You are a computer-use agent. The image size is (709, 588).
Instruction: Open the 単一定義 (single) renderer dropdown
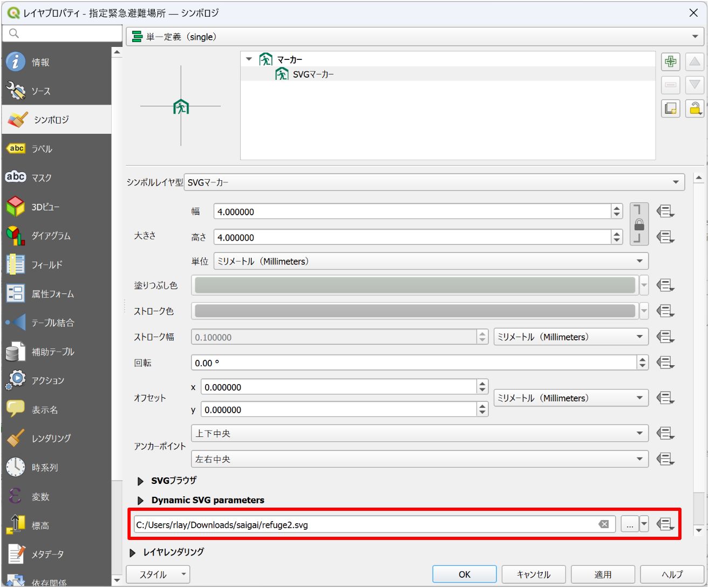(414, 37)
